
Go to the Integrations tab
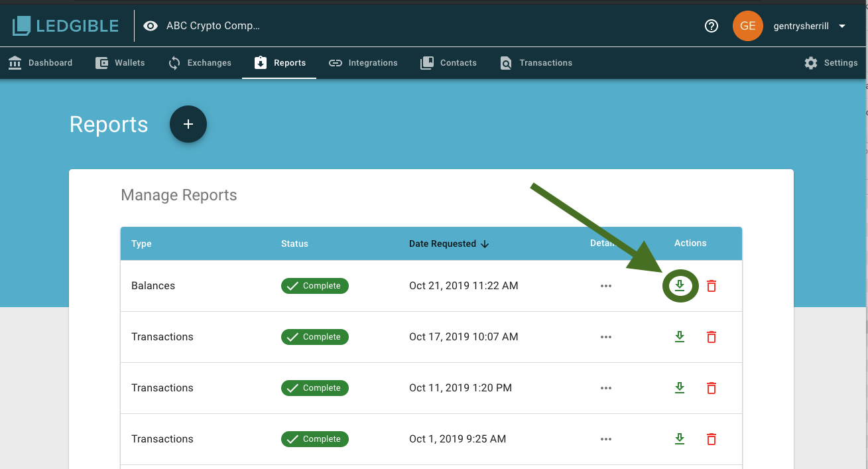363,63
